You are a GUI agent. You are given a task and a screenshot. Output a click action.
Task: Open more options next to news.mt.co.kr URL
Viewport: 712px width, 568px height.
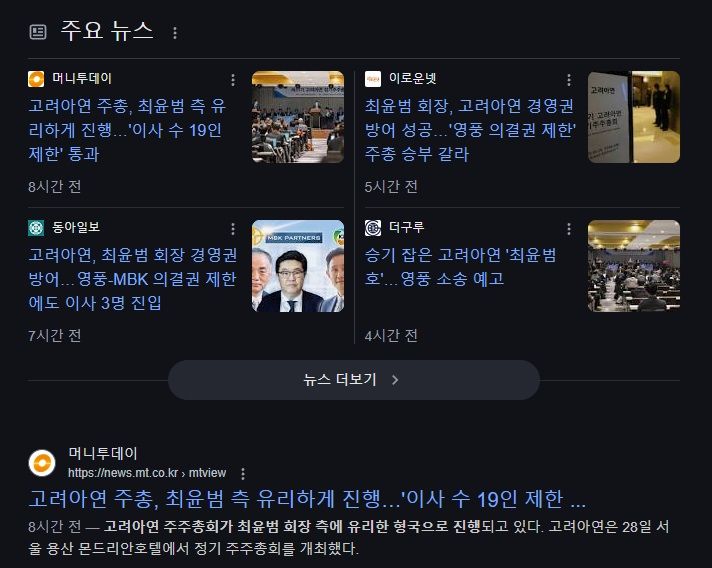point(243,474)
